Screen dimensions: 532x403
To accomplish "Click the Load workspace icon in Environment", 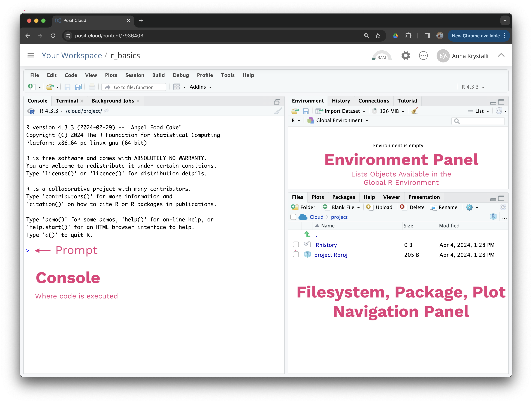I will 295,111.
